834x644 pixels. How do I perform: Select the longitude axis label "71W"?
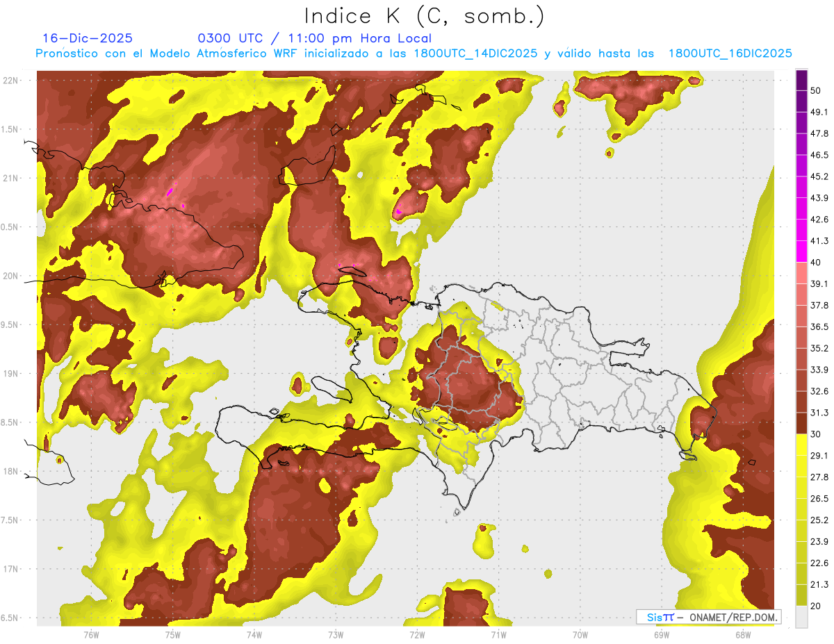(x=498, y=634)
